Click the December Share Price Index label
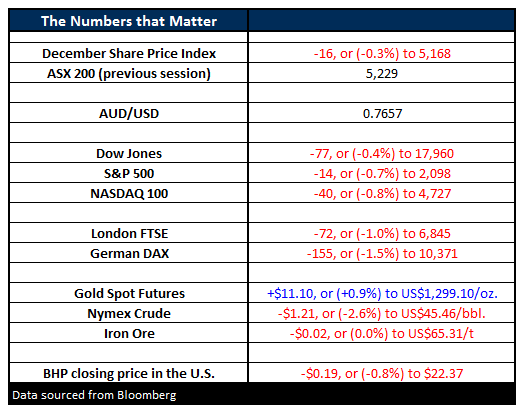The image size is (525, 413). click(129, 53)
